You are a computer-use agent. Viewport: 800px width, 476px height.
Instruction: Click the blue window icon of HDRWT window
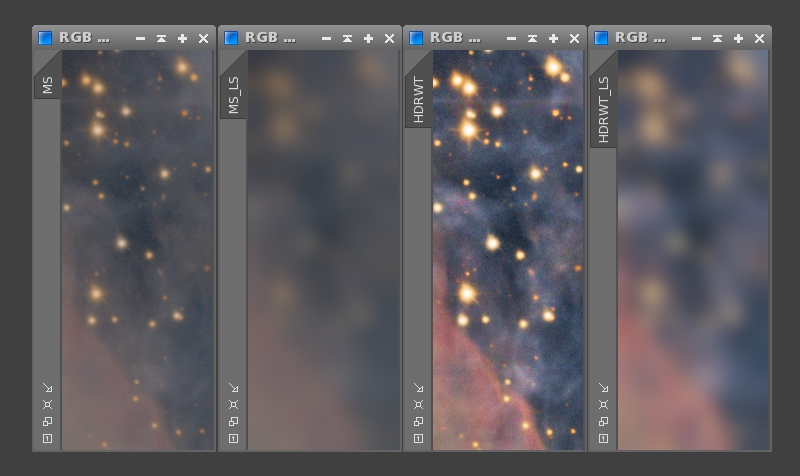(416, 38)
